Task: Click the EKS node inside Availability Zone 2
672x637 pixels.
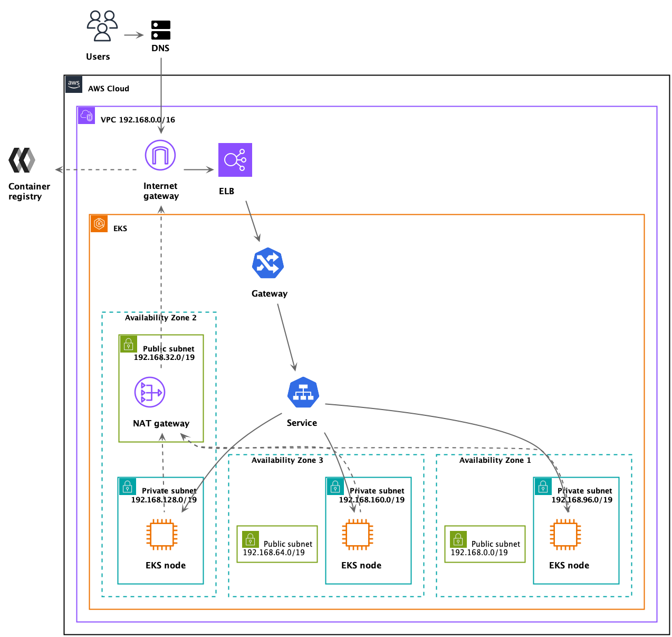Action: coord(160,535)
